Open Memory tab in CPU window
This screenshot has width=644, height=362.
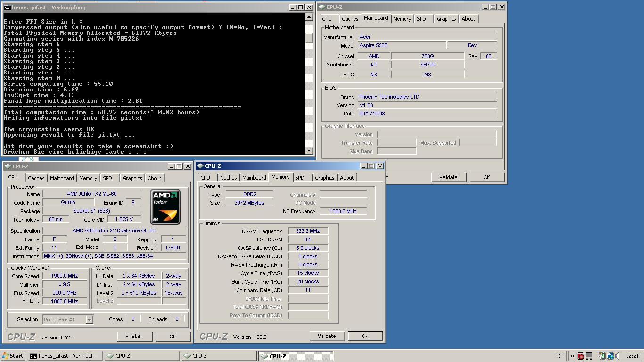point(88,178)
